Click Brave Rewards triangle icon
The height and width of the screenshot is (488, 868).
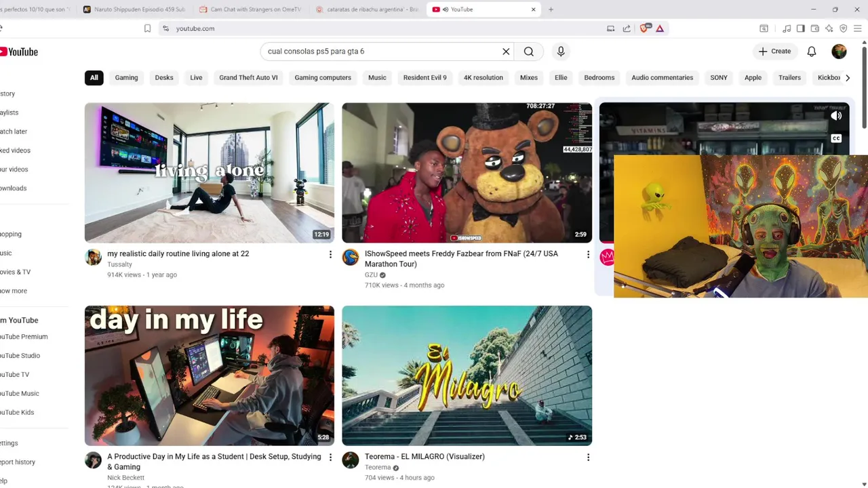(x=660, y=28)
